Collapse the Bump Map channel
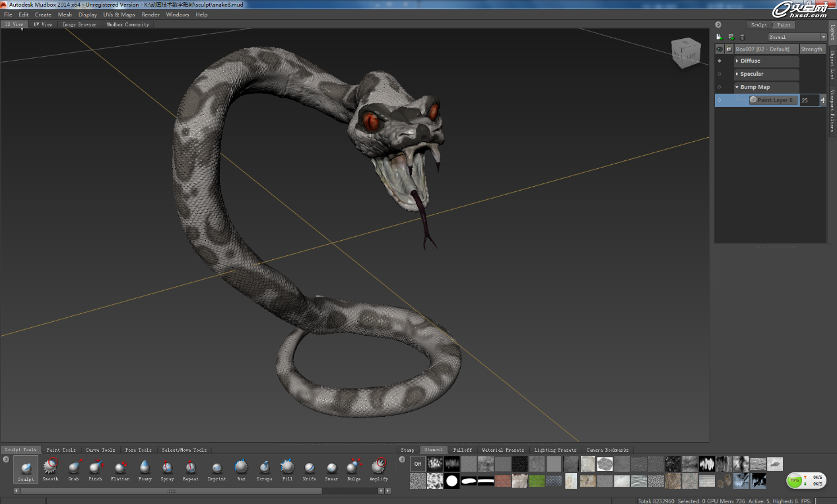Image resolution: width=837 pixels, height=504 pixels. [737, 87]
